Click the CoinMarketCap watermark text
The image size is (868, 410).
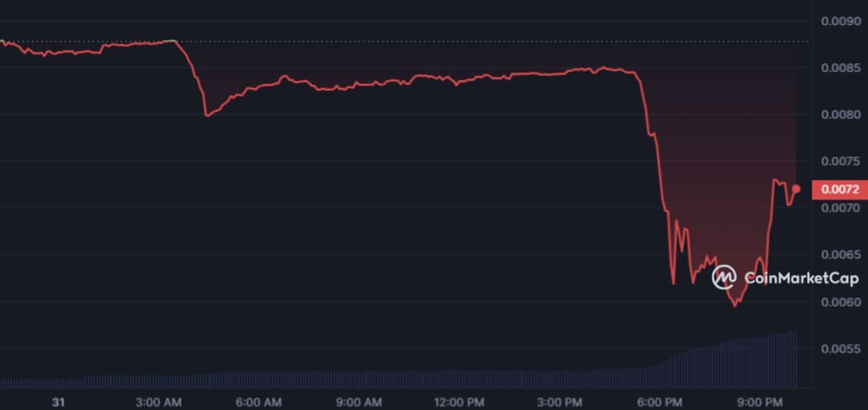[x=801, y=278]
